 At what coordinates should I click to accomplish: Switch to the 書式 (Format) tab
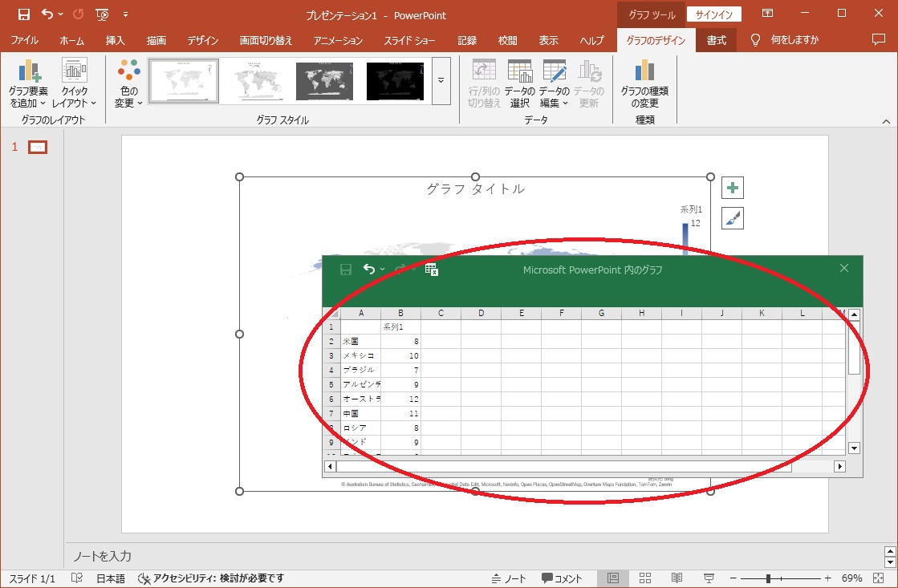(x=716, y=40)
